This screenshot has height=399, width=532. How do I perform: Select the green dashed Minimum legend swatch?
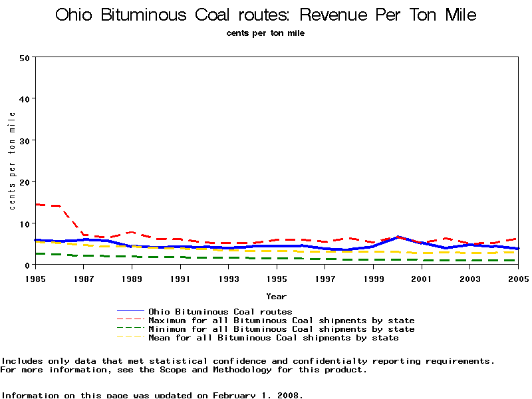[130, 329]
